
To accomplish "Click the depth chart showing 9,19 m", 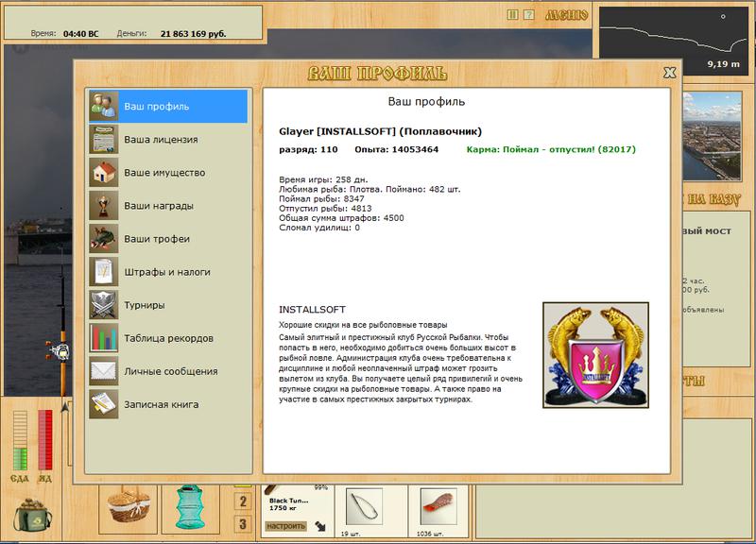I will tap(673, 41).
